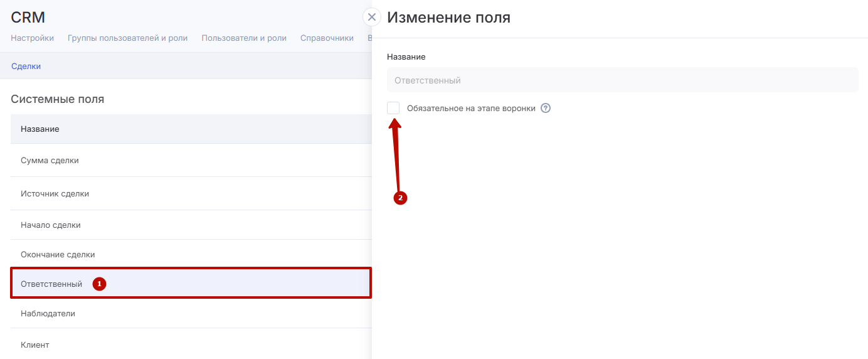Switch to Группы пользователей и роли tab
The width and height of the screenshot is (868, 359).
point(127,38)
